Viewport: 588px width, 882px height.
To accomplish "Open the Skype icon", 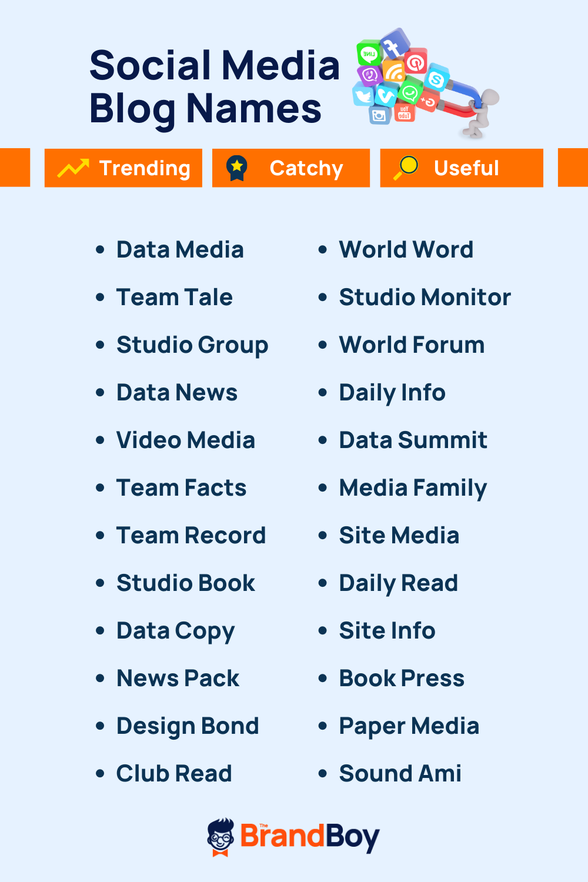I will tap(437, 80).
